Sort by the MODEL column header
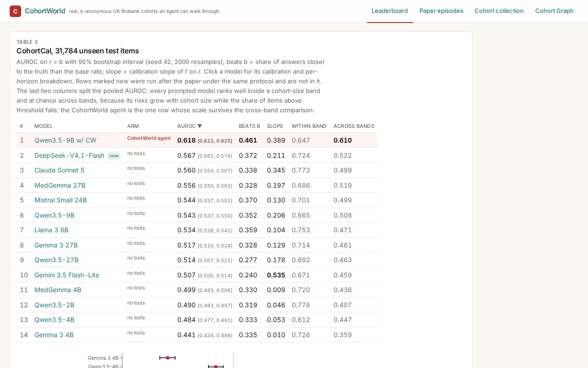Image resolution: width=588 pixels, height=368 pixels. click(44, 126)
